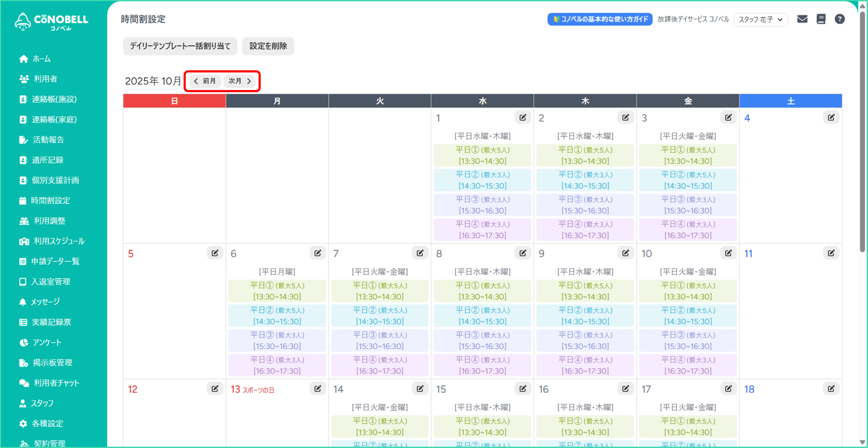Viewport: 868px width, 448px height.
Task: Advance to next month with 次月
Action: [x=239, y=81]
